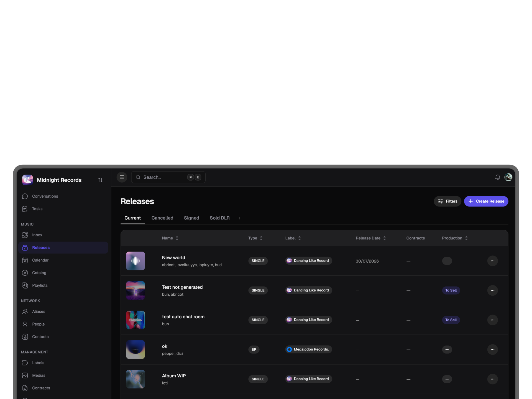This screenshot has width=532, height=399.
Task: Open the New world release title
Action: point(173,258)
